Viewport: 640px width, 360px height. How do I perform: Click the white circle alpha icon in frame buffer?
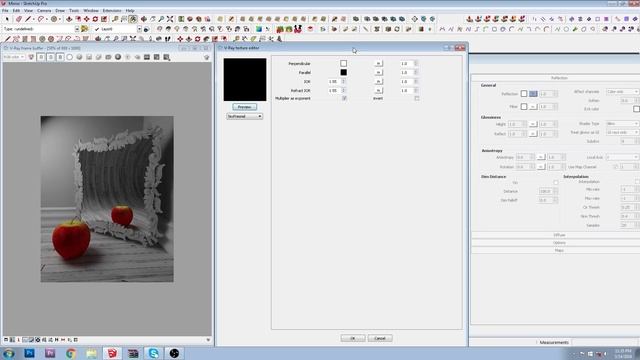coord(70,57)
